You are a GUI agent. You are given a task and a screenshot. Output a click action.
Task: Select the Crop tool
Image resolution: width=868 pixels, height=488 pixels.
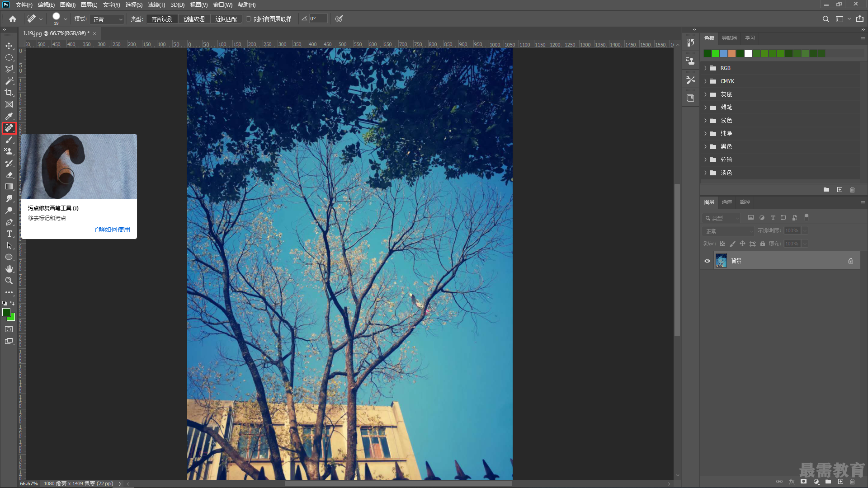(x=9, y=93)
